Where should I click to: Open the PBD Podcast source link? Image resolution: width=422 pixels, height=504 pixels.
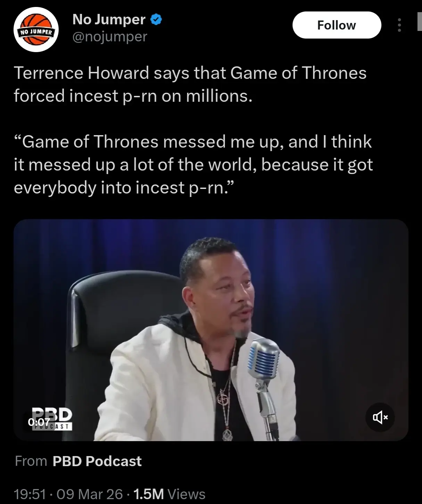tap(97, 461)
